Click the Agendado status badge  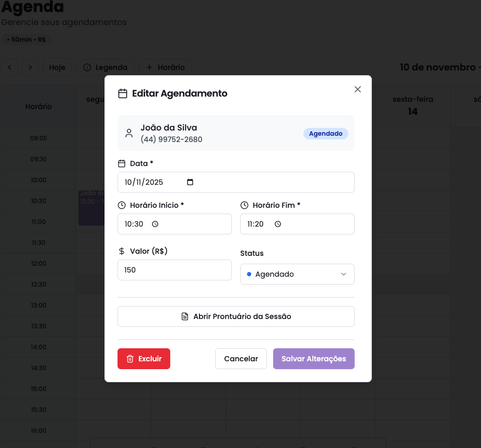coord(326,134)
